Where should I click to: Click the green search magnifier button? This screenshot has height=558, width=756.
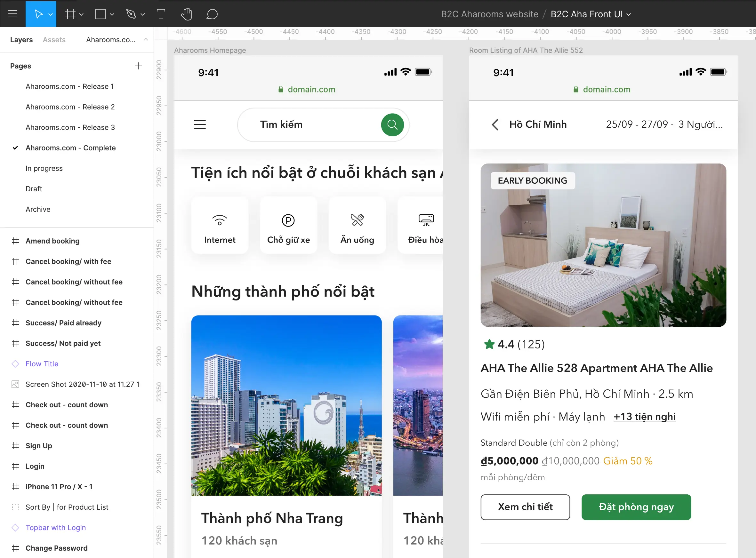[x=392, y=125]
